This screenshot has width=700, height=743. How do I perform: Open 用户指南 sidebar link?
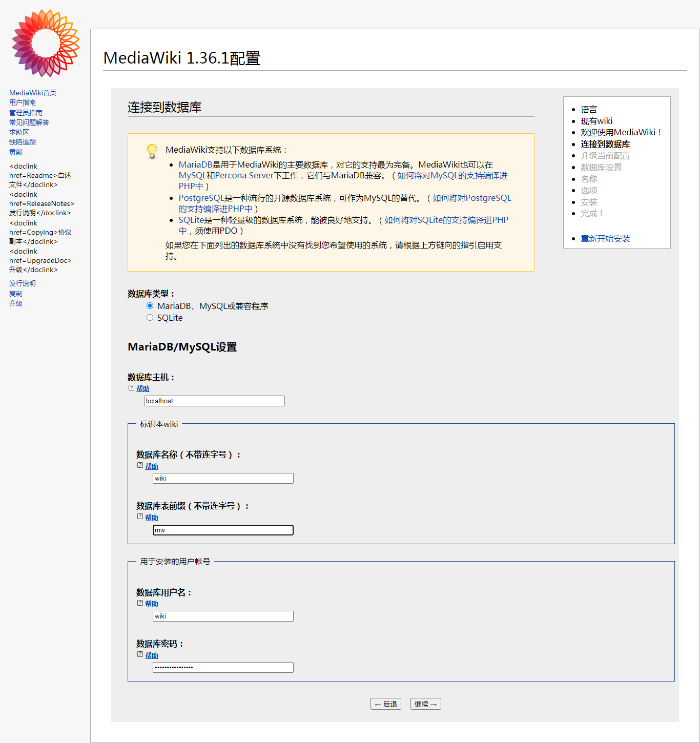(x=23, y=102)
